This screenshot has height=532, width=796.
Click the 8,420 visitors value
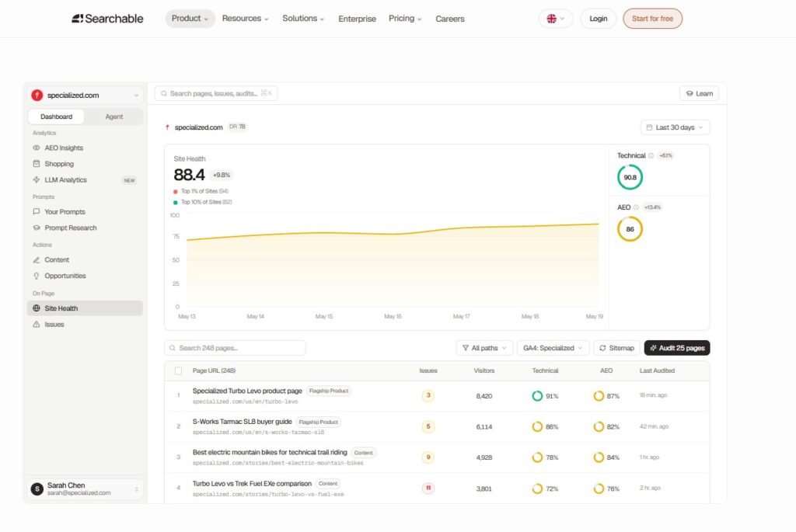[484, 396]
